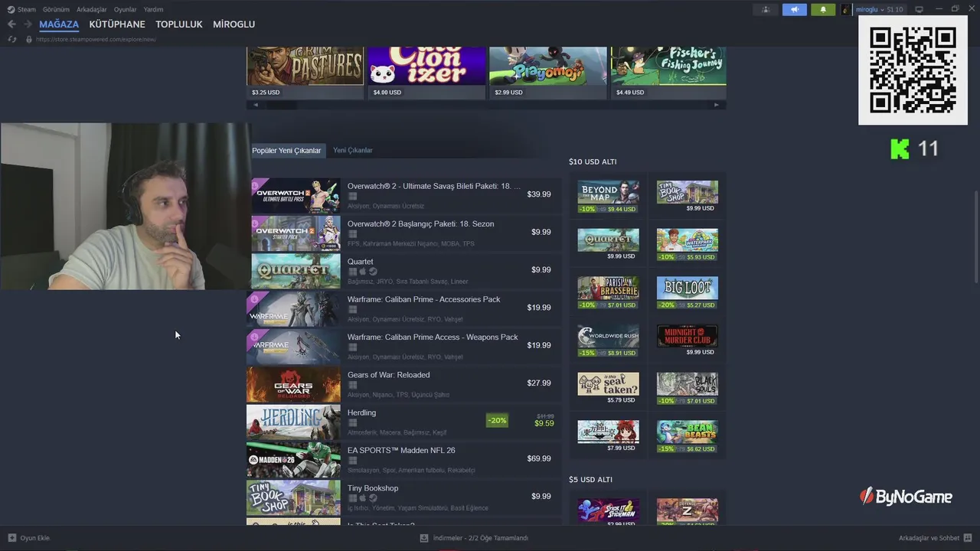980x551 pixels.
Task: Open Arkadaşlar ve Sohbet panel
Action: click(936, 538)
